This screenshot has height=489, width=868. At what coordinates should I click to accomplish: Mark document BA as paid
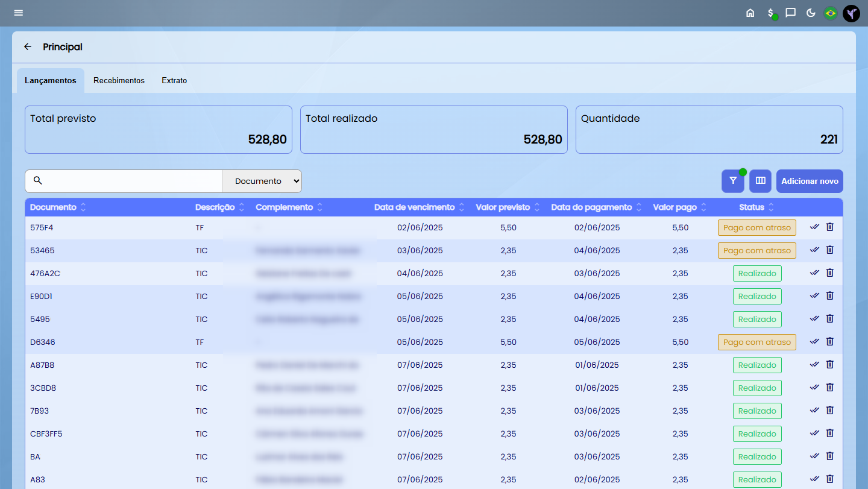pyautogui.click(x=815, y=456)
